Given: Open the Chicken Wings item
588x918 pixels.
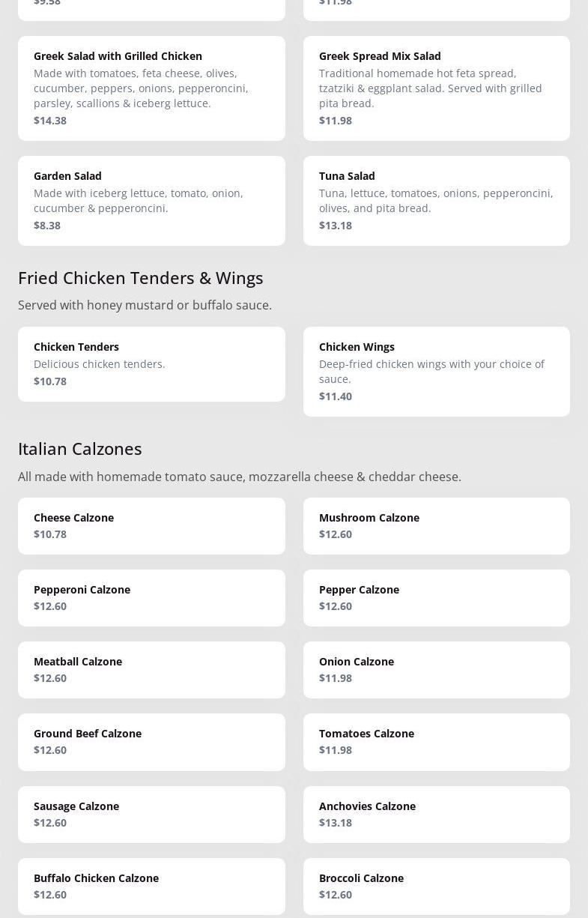Looking at the screenshot, I should pos(437,372).
